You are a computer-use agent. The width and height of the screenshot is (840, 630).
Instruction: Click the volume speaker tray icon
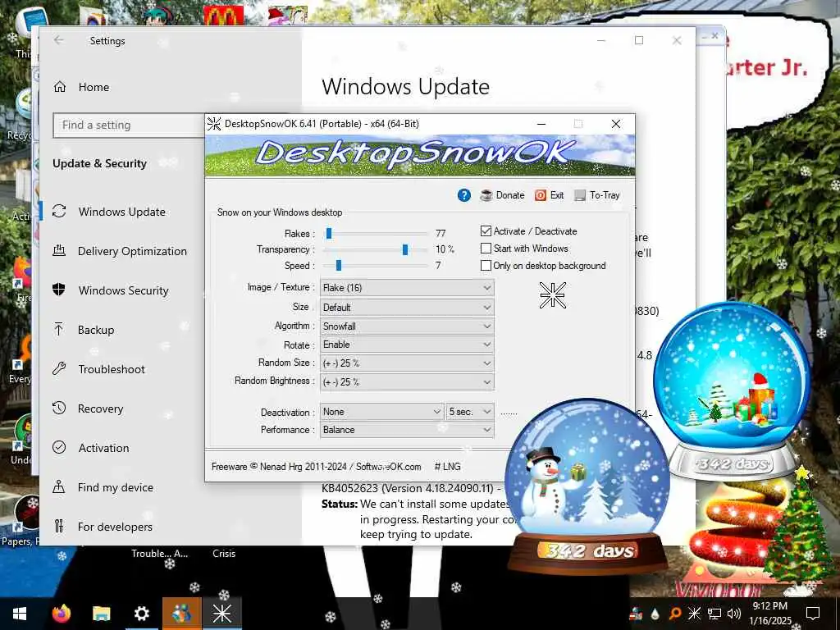click(734, 614)
